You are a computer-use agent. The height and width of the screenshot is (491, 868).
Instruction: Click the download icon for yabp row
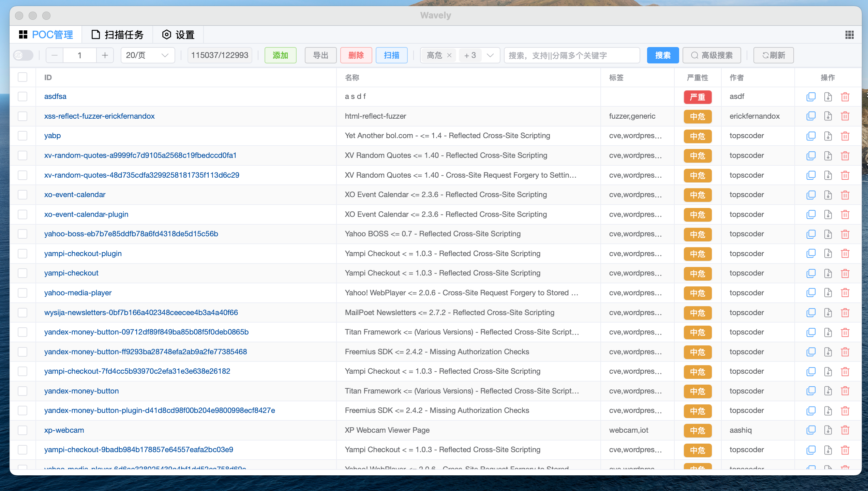click(x=828, y=136)
